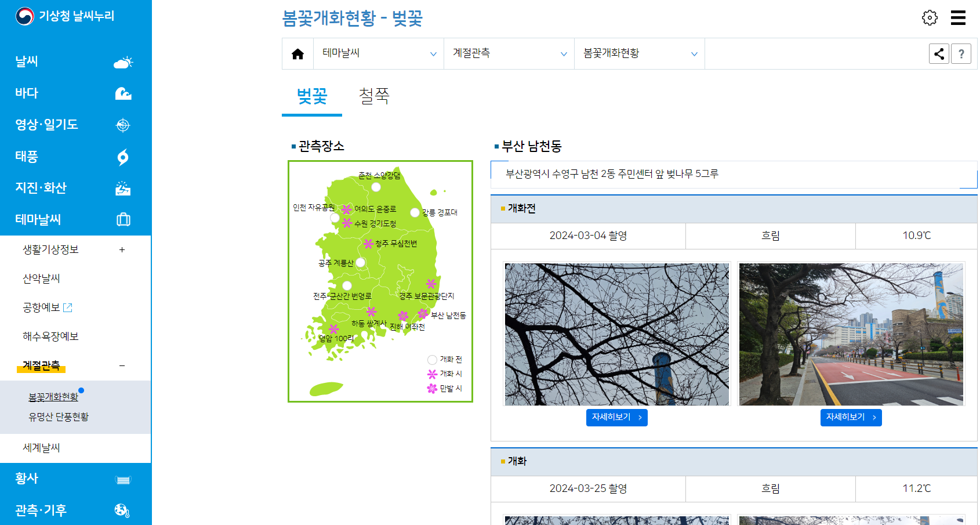Open the 바다 sidebar menu

(75, 93)
